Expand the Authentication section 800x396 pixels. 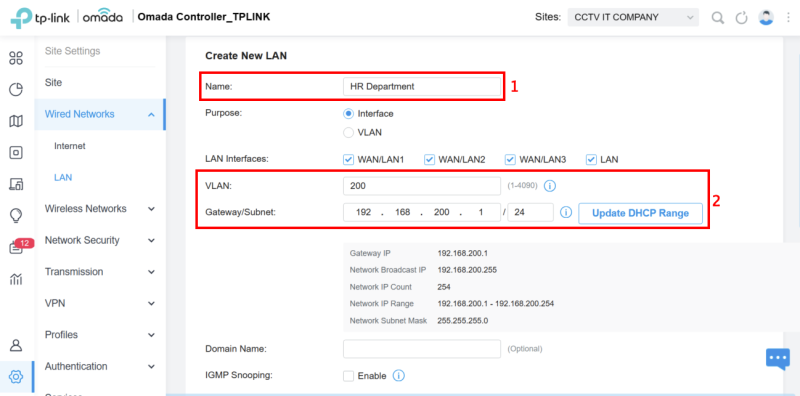pyautogui.click(x=99, y=366)
